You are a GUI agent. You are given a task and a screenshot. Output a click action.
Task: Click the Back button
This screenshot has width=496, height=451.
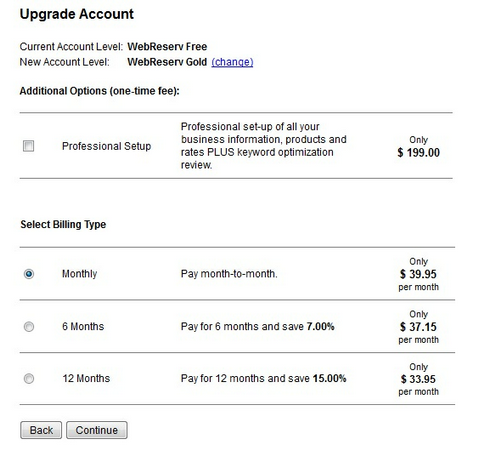[x=41, y=430]
